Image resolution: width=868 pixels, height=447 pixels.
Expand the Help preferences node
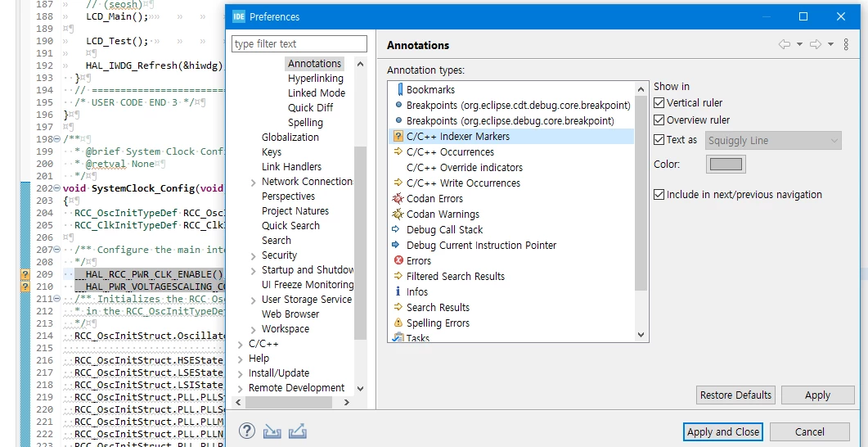pos(241,359)
